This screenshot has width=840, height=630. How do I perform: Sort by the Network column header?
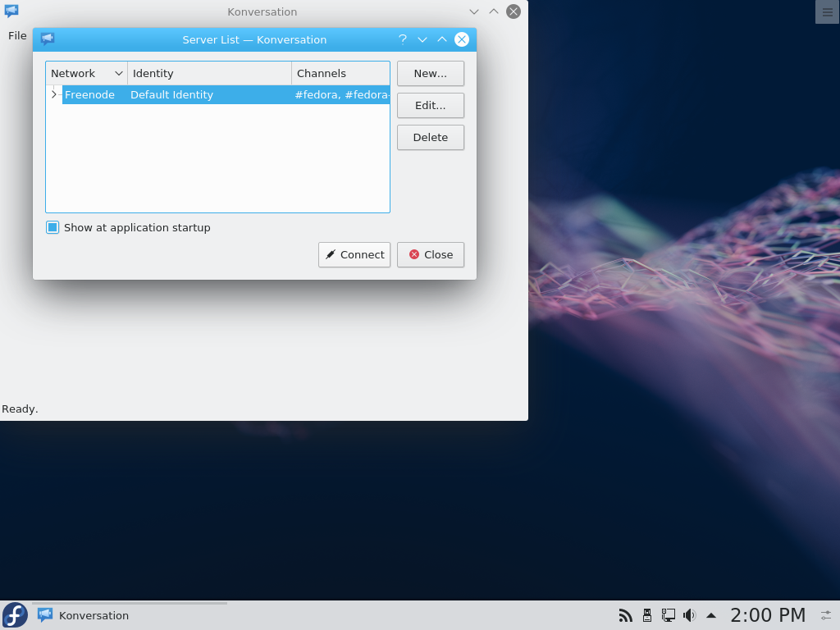pos(87,73)
